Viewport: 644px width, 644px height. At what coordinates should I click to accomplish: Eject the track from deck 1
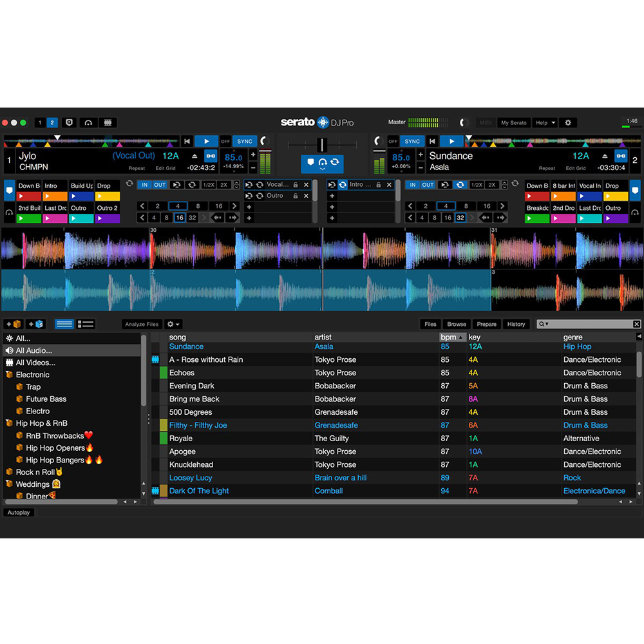click(x=194, y=156)
